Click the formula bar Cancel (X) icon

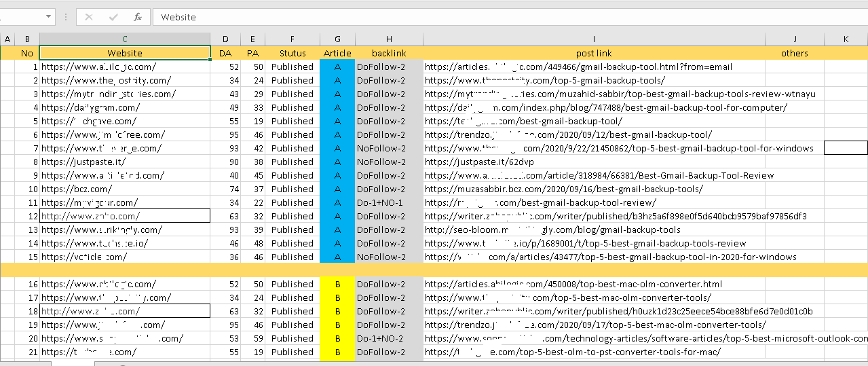[x=89, y=17]
